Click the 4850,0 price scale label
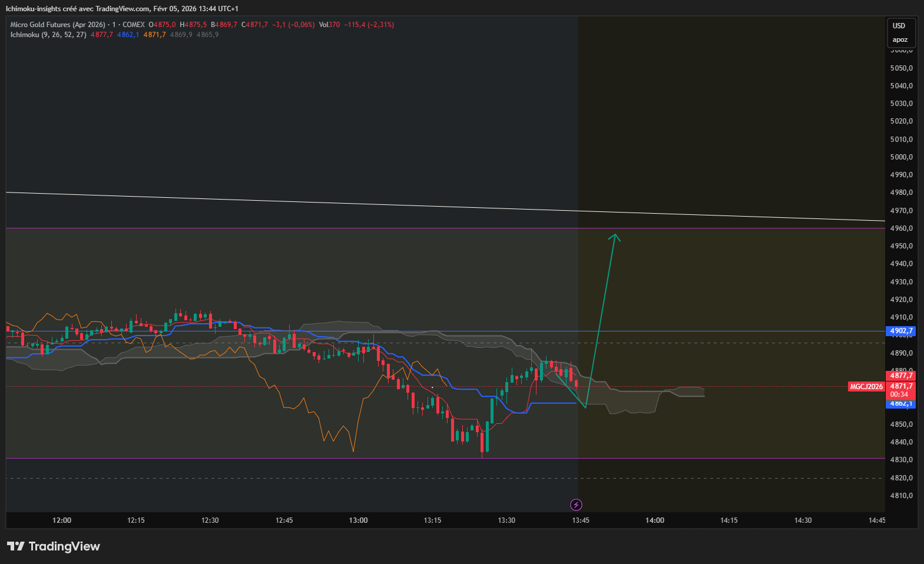Viewport: 924px width, 564px height. click(x=902, y=424)
